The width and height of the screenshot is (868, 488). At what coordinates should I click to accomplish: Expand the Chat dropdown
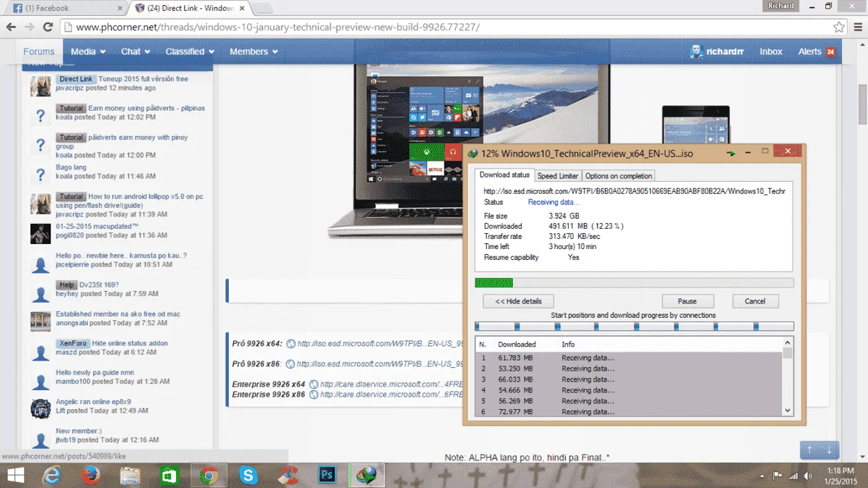tap(135, 51)
